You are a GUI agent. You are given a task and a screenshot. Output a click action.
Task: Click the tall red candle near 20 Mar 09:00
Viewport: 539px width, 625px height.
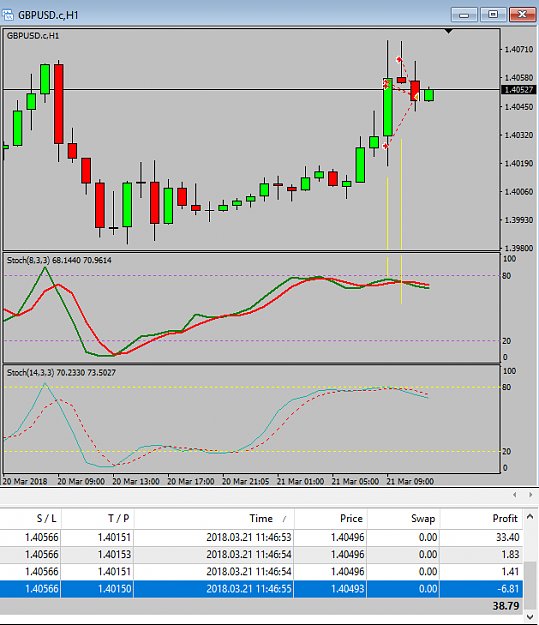[x=59, y=104]
